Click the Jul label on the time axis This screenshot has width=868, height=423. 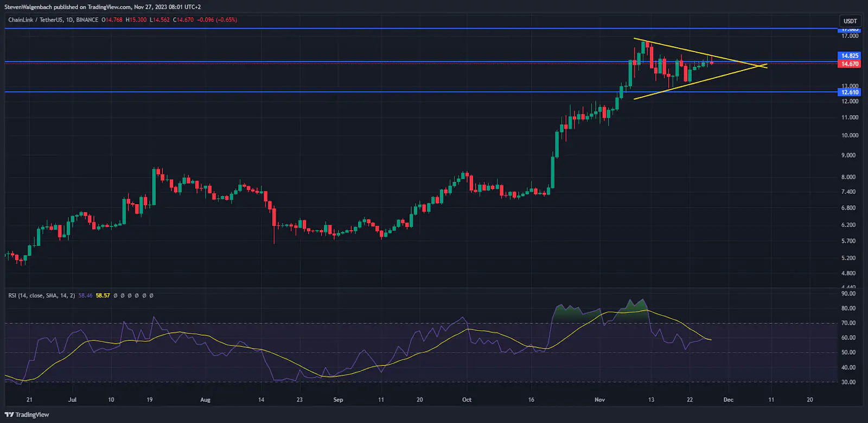pos(72,400)
